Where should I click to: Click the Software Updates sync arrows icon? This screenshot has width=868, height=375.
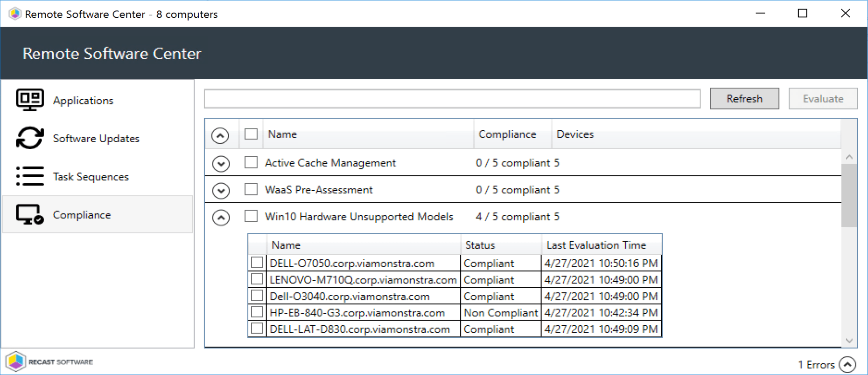pyautogui.click(x=30, y=138)
